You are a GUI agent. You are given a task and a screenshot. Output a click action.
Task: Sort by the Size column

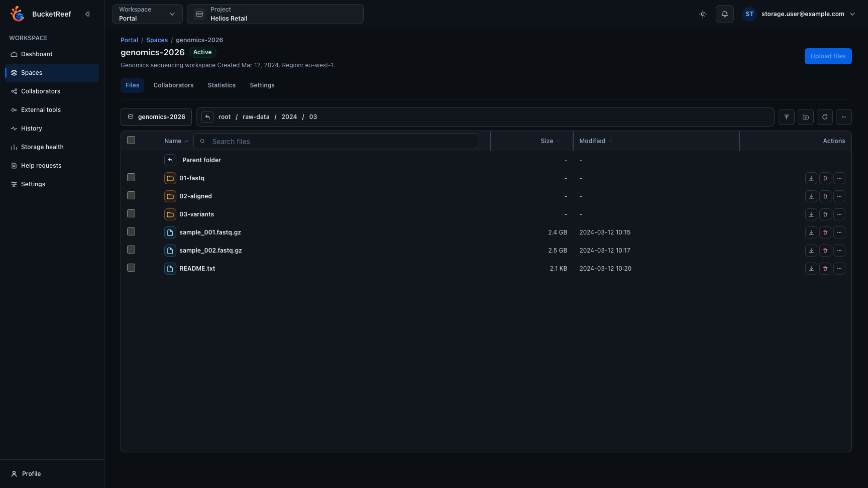pos(550,141)
